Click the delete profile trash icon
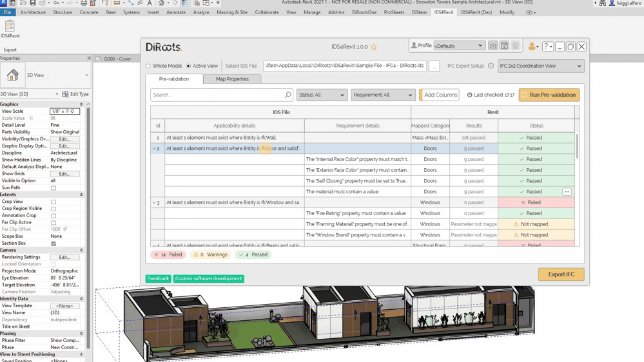The height and width of the screenshot is (362, 644). pos(516,46)
